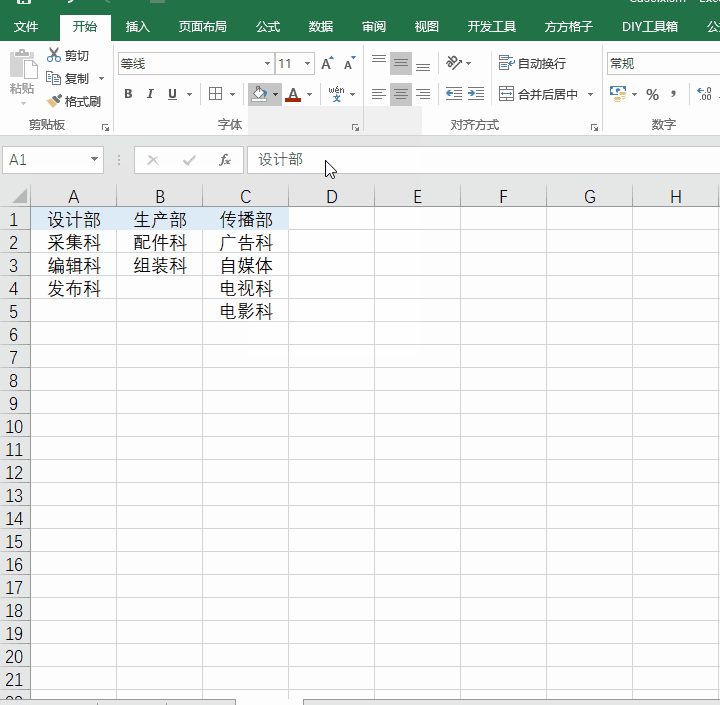Toggle middle vertical alignment

401,63
